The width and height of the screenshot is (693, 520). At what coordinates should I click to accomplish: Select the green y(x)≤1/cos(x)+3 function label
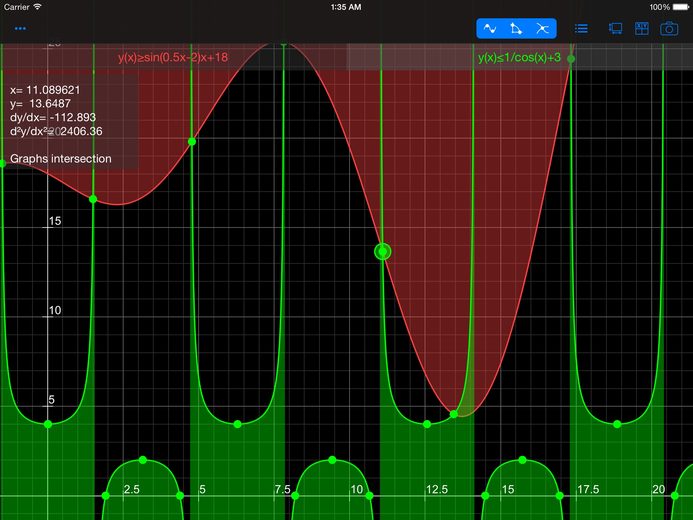[x=519, y=57]
